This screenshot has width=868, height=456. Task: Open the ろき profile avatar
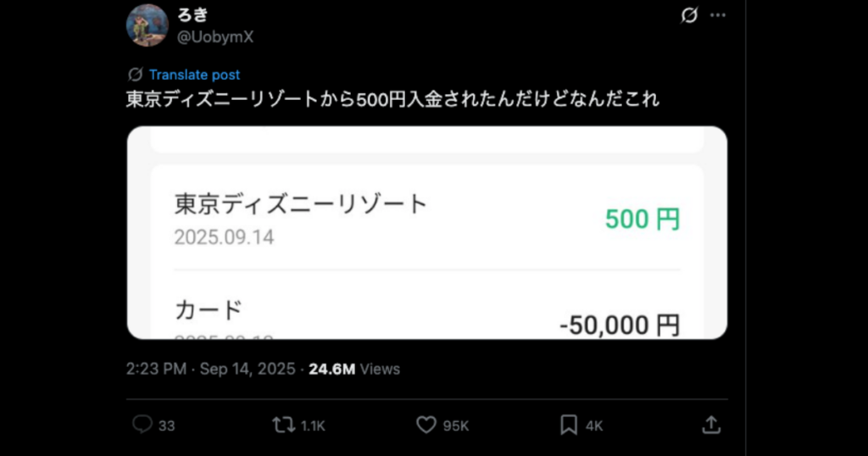pos(147,25)
